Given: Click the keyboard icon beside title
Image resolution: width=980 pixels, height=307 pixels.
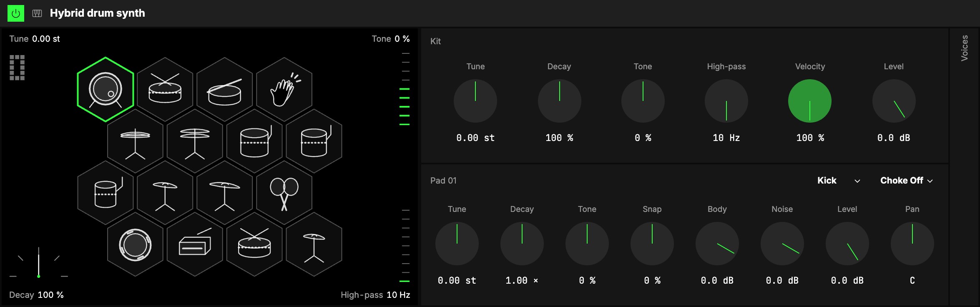Looking at the screenshot, I should 37,13.
